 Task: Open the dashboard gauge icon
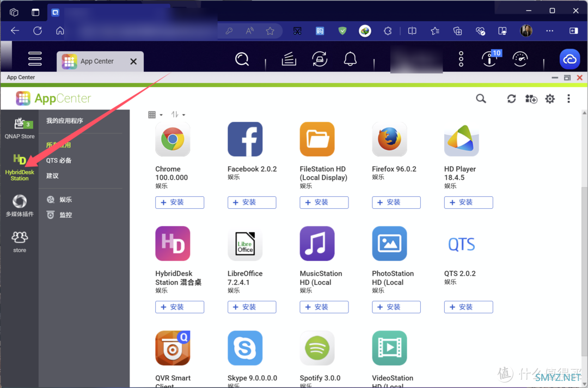tap(520, 59)
